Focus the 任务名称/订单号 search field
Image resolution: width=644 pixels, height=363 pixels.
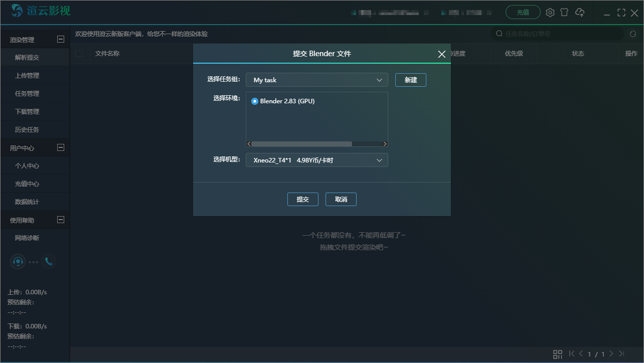(557, 34)
